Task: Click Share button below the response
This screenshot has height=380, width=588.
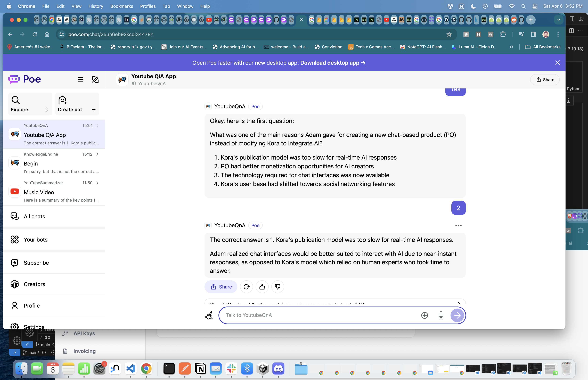Action: click(221, 287)
